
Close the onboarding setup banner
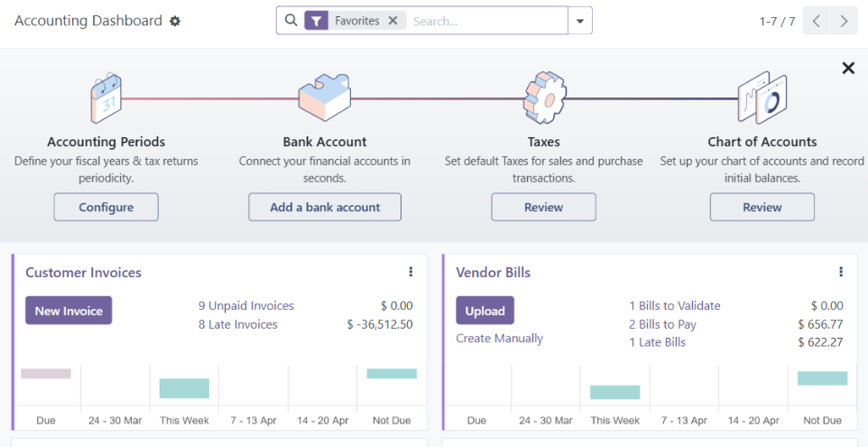[848, 68]
